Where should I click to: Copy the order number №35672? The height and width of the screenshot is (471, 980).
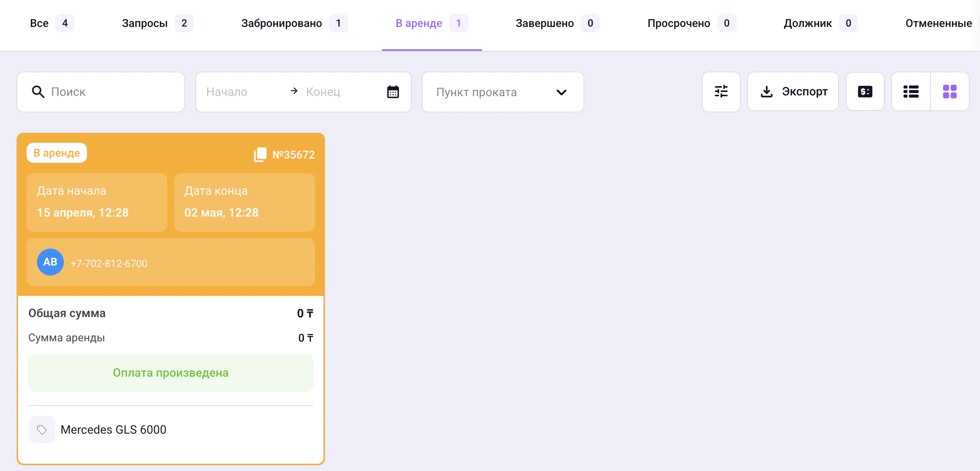click(260, 154)
